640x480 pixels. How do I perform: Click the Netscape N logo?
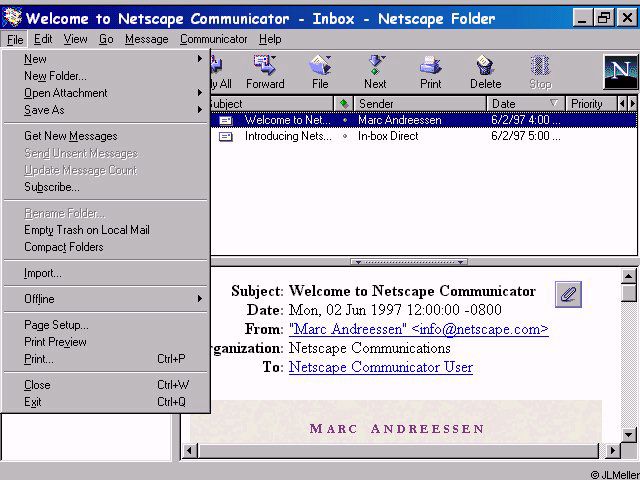click(x=620, y=72)
